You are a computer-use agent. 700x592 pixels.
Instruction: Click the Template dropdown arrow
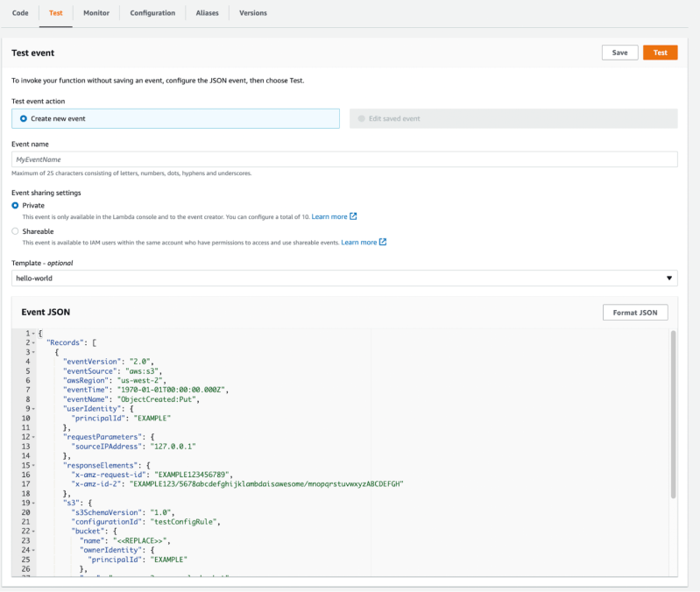[x=669, y=278]
